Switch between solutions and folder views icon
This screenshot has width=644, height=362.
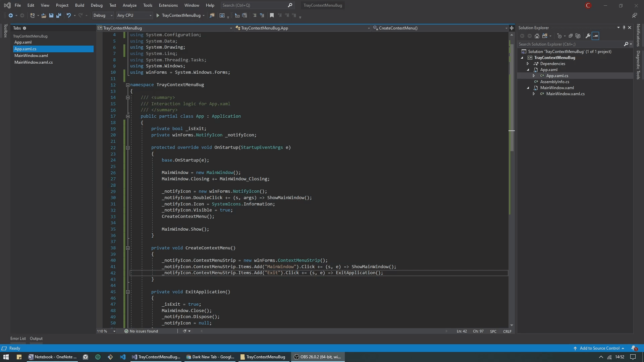545,36
